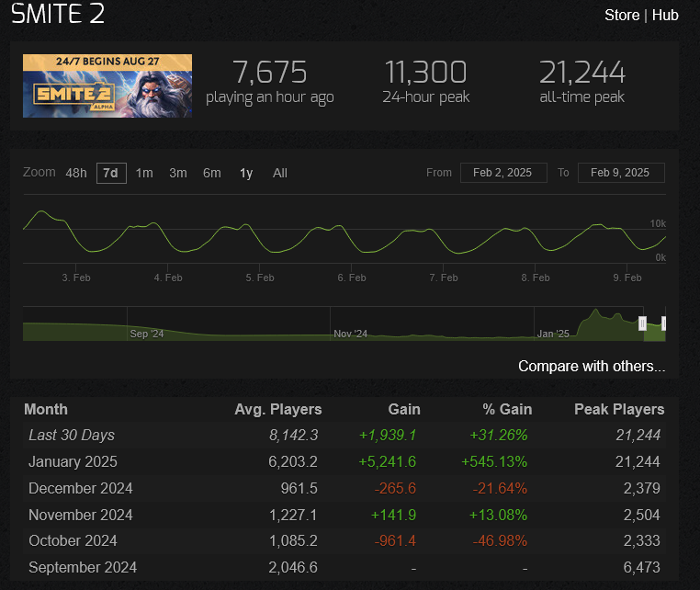Select the October 2024 row label

73,541
